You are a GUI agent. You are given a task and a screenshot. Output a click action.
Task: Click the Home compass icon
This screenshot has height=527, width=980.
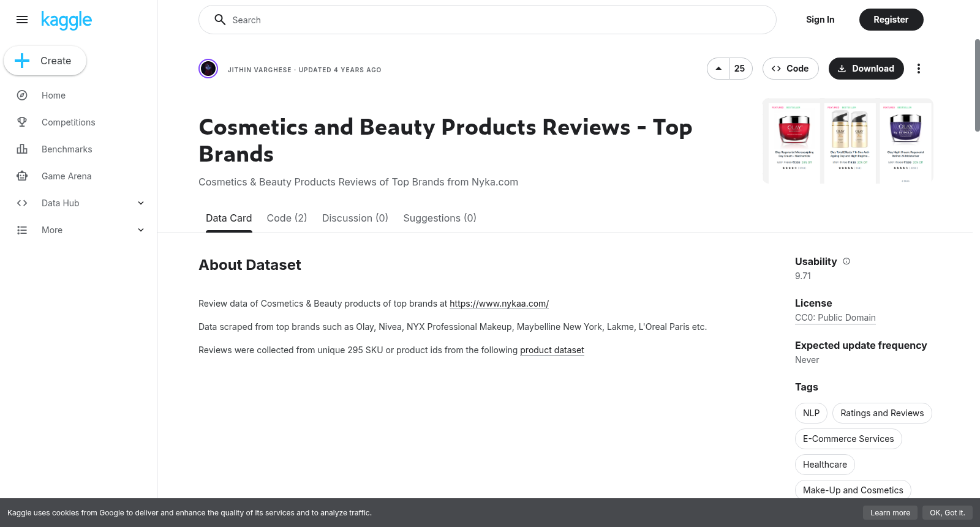pos(22,95)
